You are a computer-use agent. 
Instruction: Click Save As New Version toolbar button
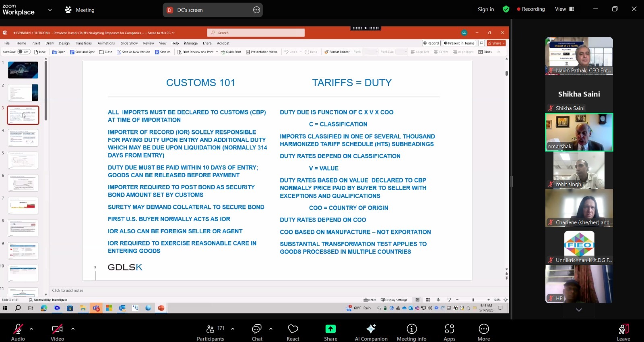pyautogui.click(x=133, y=52)
